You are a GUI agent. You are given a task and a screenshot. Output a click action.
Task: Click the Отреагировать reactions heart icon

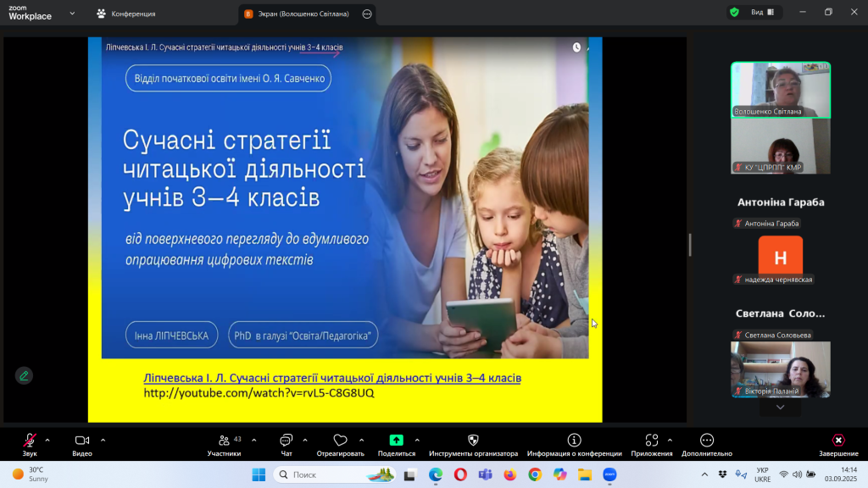340,441
